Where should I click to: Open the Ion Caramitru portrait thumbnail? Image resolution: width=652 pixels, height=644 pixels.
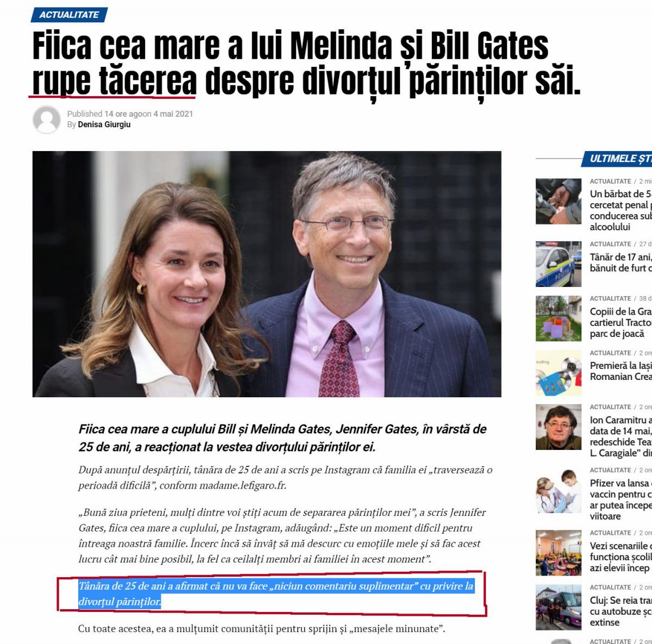coord(559,427)
